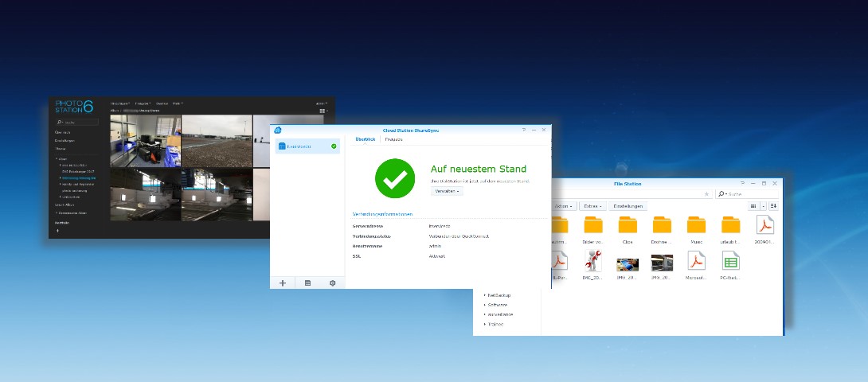Select the Clips folder icon
This screenshot has height=382, width=868.
click(x=628, y=224)
